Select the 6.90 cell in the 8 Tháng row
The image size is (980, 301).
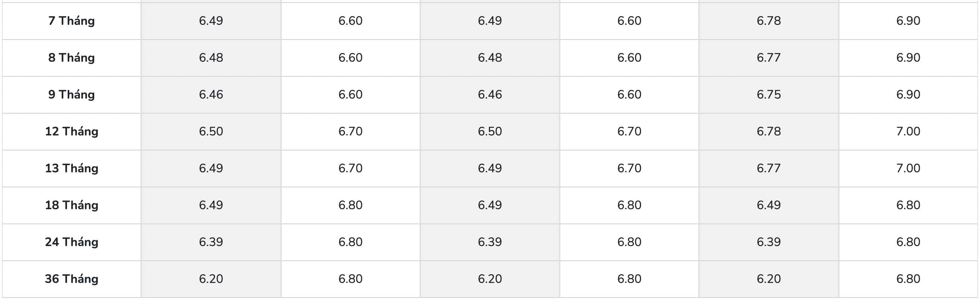pyautogui.click(x=908, y=58)
